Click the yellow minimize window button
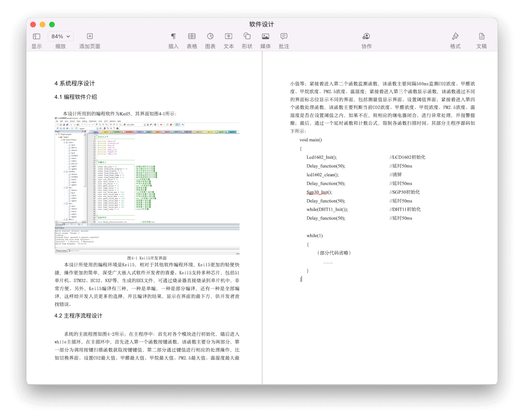This screenshot has height=420, width=524. pyautogui.click(x=43, y=25)
